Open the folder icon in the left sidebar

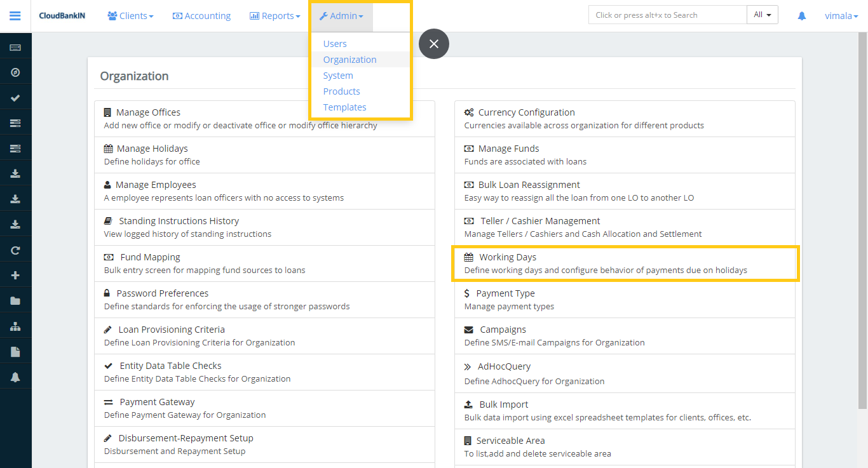coord(15,301)
